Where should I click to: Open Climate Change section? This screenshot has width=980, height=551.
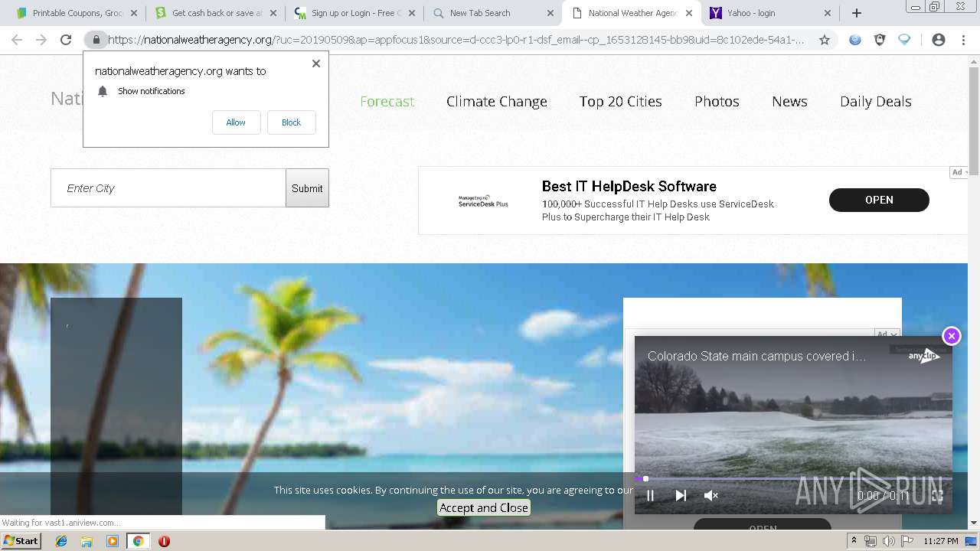click(x=497, y=101)
